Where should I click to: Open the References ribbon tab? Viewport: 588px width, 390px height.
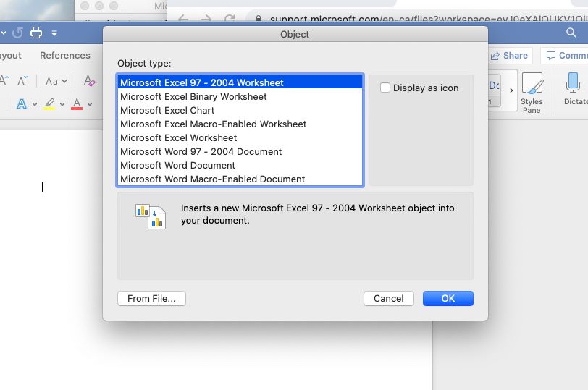click(65, 56)
